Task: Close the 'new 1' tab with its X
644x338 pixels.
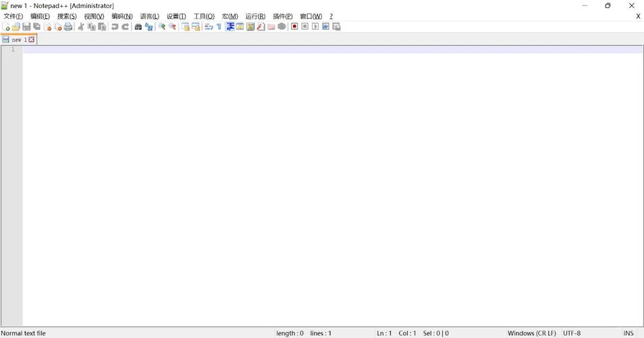Action: pyautogui.click(x=31, y=40)
